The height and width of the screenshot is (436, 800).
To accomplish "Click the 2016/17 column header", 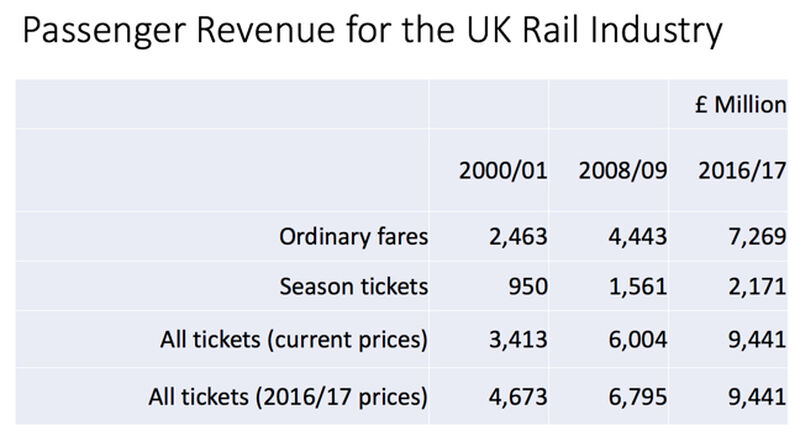I will (x=742, y=170).
